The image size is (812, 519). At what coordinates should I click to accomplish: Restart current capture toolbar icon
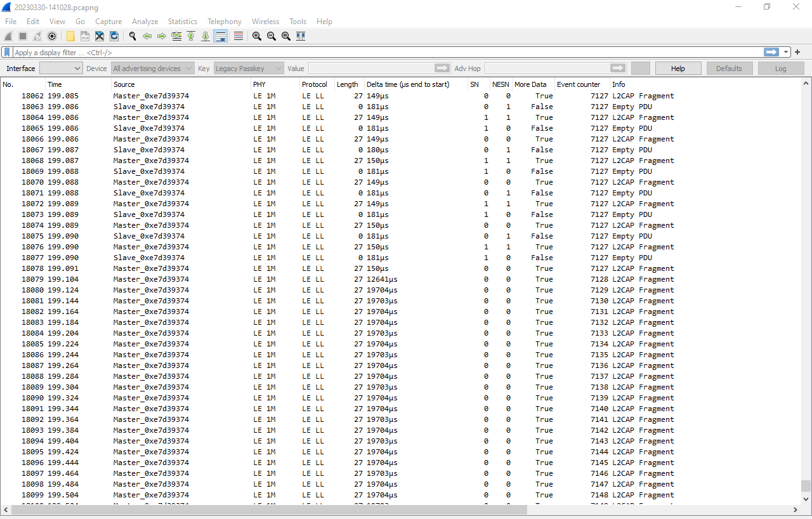pyautogui.click(x=37, y=36)
